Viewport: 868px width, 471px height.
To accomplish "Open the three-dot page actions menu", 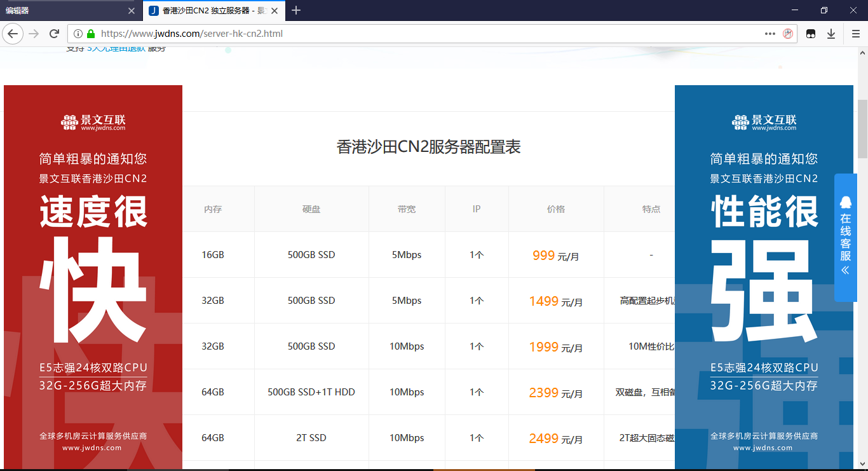I will tap(770, 34).
